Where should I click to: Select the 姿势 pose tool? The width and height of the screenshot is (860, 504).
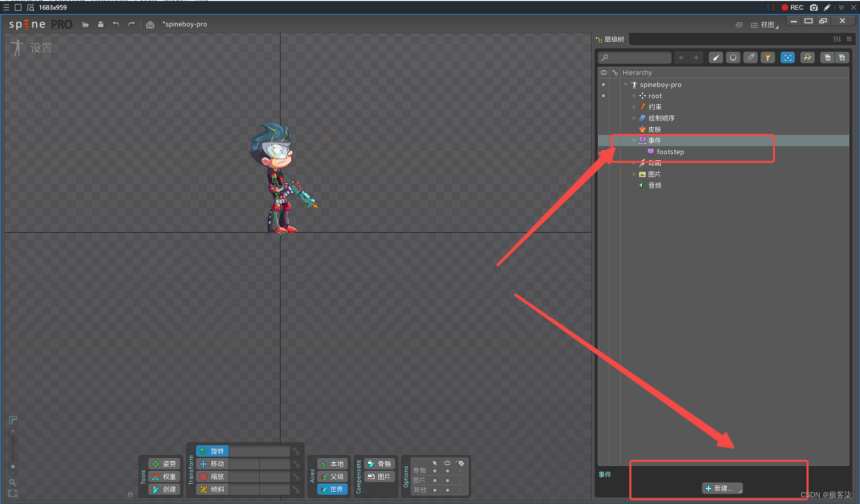click(164, 464)
